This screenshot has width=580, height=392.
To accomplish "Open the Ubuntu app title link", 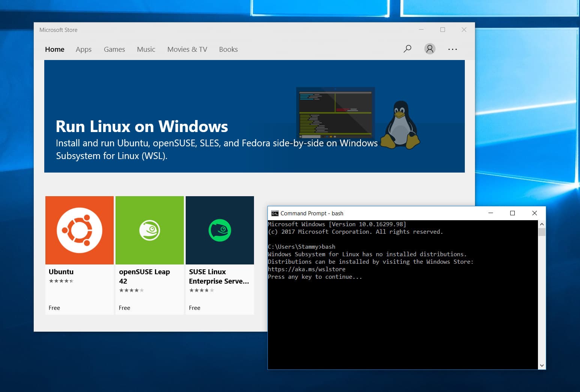I will click(61, 272).
